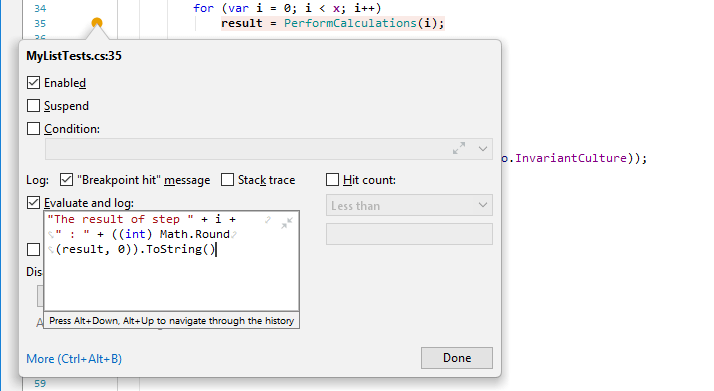Click the MyListTests.cs:35 title
This screenshot has width=714, height=391.
point(74,56)
